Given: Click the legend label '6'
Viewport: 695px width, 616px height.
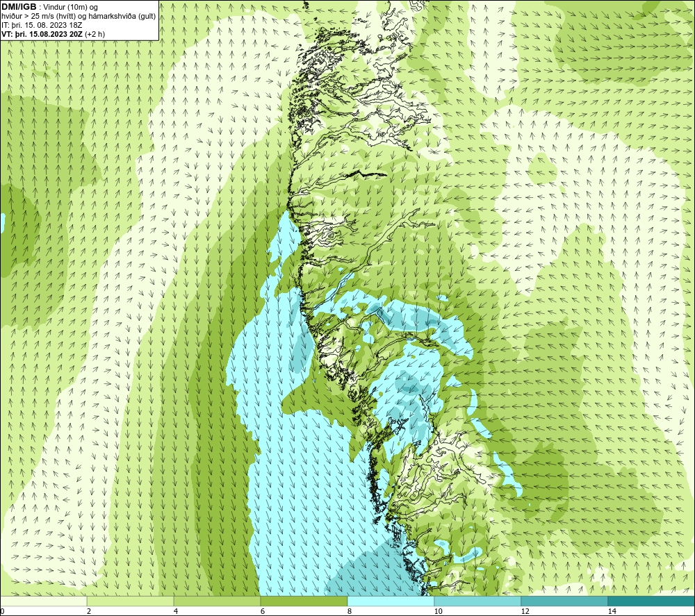Looking at the screenshot, I should tap(263, 611).
